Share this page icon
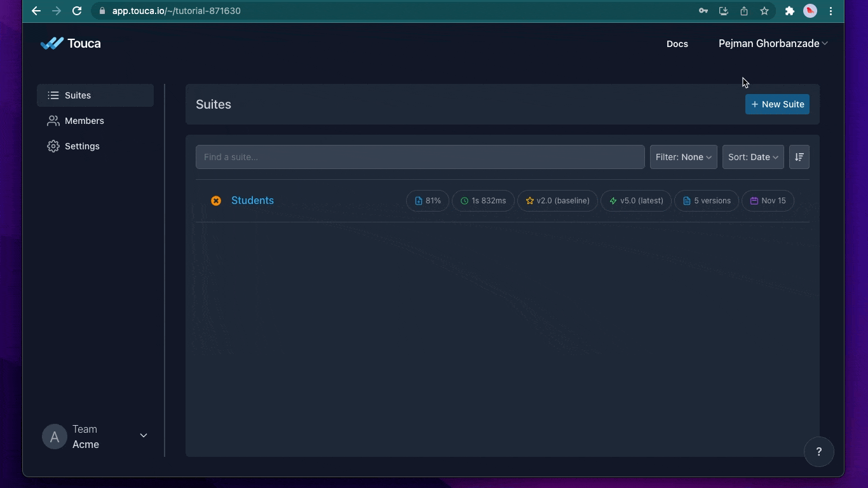This screenshot has height=488, width=868. click(x=743, y=11)
